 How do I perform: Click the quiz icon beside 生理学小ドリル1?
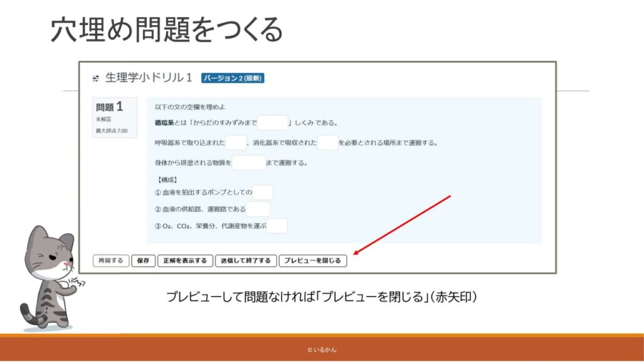pyautogui.click(x=96, y=79)
